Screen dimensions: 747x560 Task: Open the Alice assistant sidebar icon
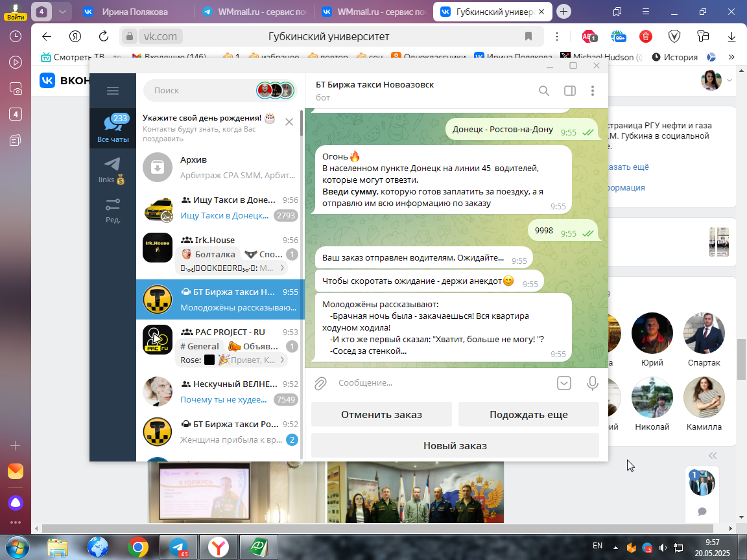coord(16,503)
